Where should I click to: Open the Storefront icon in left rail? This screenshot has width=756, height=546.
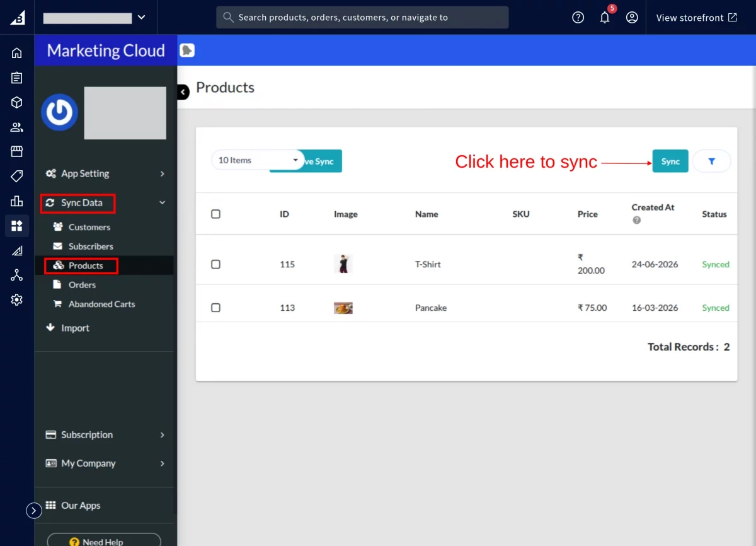17,151
